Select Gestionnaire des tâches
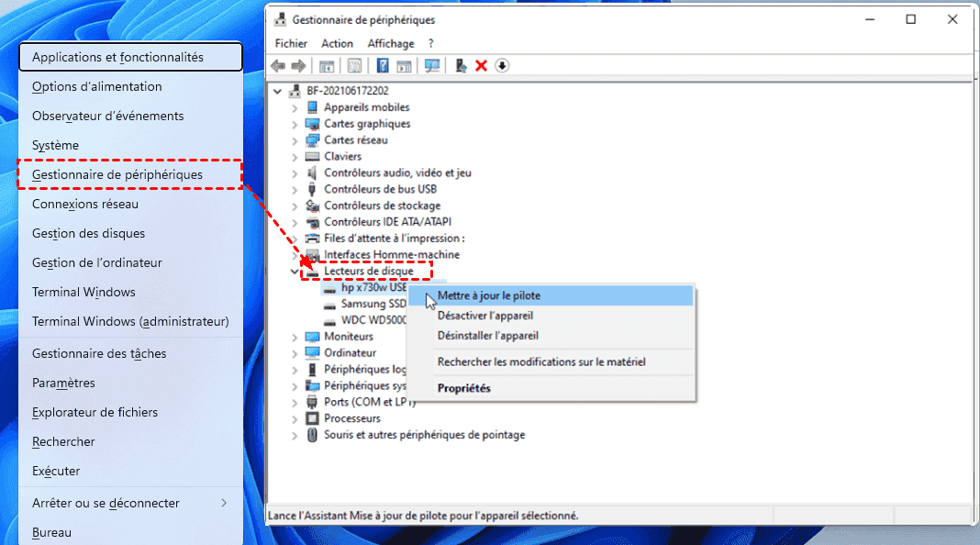The height and width of the screenshot is (545, 980). tap(130, 354)
